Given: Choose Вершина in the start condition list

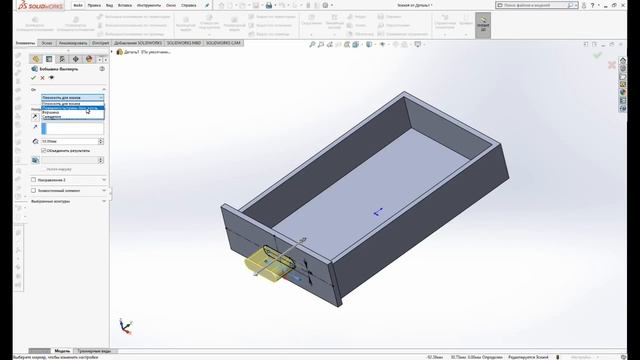Looking at the screenshot, I should coord(73,112).
